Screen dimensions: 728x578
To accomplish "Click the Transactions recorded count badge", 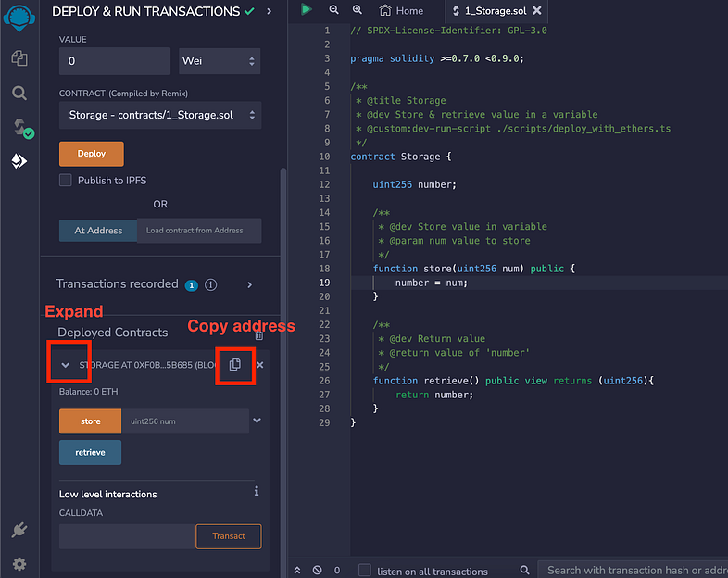I will click(192, 285).
